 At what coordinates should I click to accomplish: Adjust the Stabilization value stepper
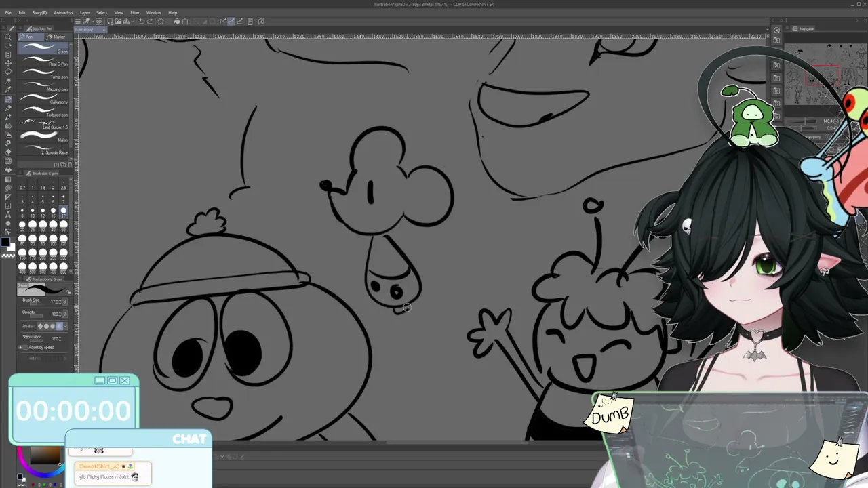point(61,338)
